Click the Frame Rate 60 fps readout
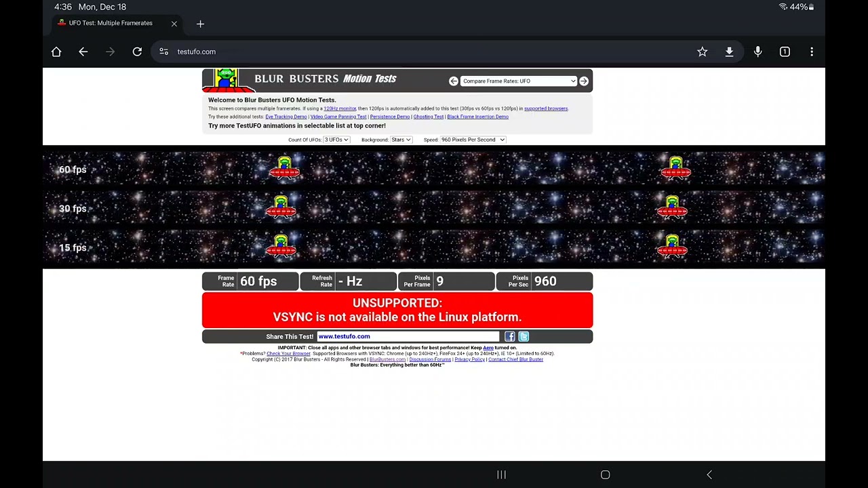The image size is (868, 488). [x=250, y=281]
